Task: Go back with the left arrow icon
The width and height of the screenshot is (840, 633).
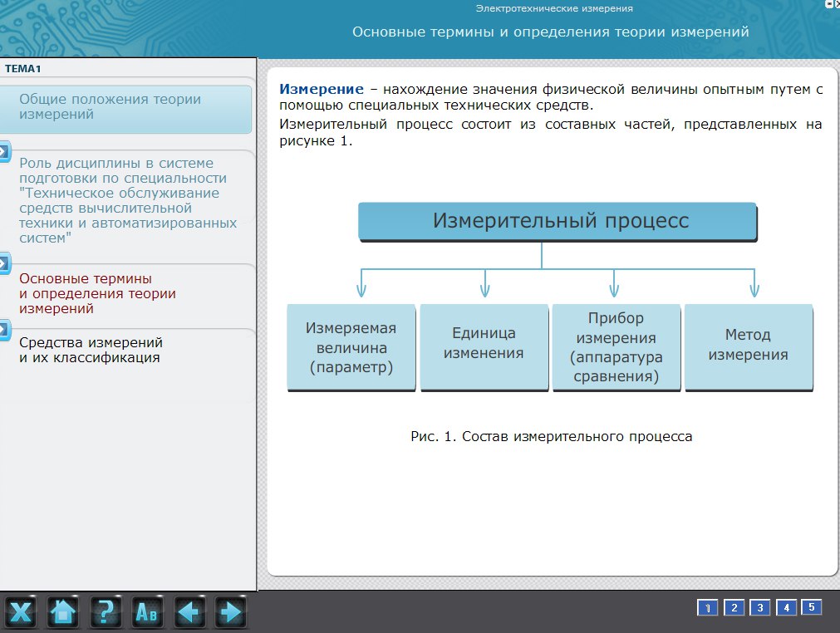Action: [x=189, y=613]
